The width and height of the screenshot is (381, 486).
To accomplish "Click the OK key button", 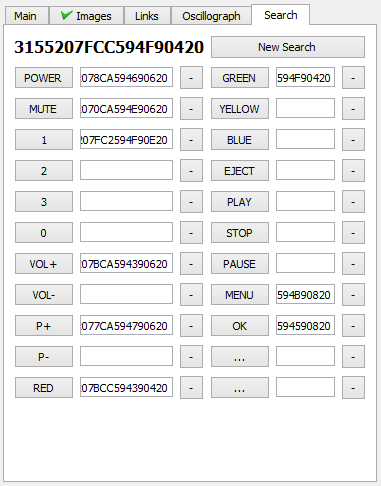I will click(x=240, y=326).
